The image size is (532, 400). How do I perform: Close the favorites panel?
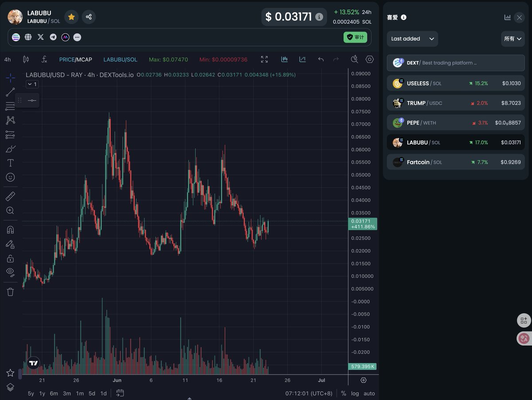tap(520, 17)
